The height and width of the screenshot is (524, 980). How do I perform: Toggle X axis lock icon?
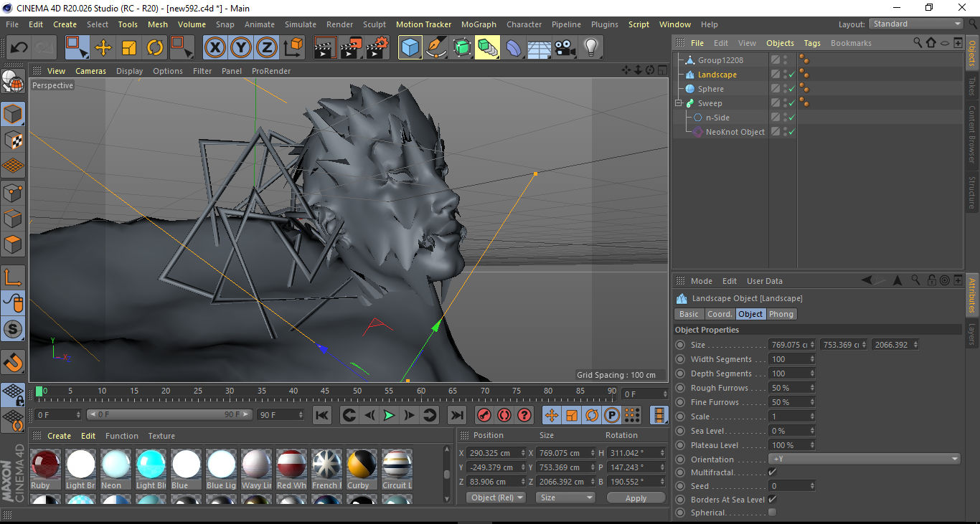coord(215,48)
